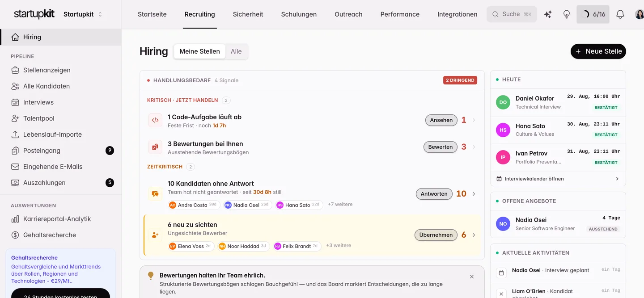Click the lightbulb tips icon
This screenshot has height=298, width=644.
pos(567,14)
